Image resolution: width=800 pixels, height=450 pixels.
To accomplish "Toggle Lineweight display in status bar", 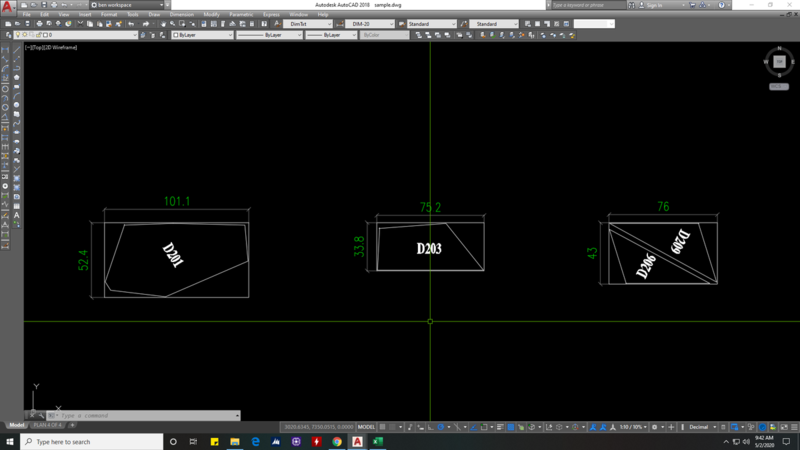I will (500, 427).
